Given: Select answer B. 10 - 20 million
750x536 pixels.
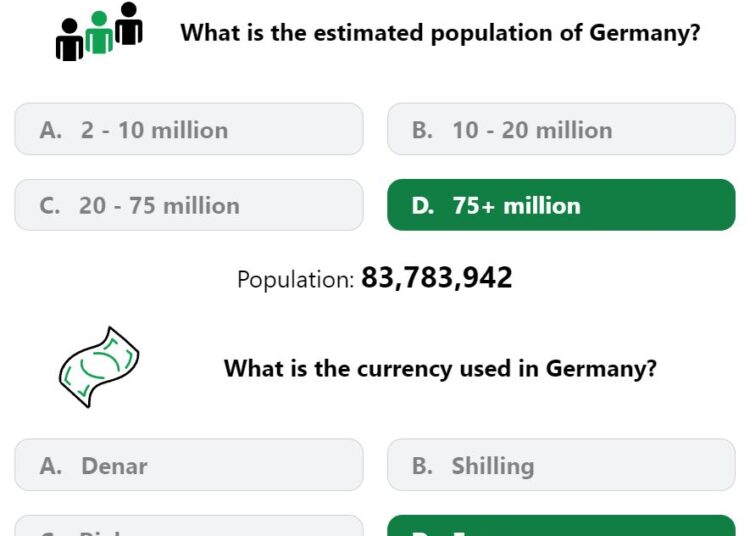Looking at the screenshot, I should (x=561, y=129).
